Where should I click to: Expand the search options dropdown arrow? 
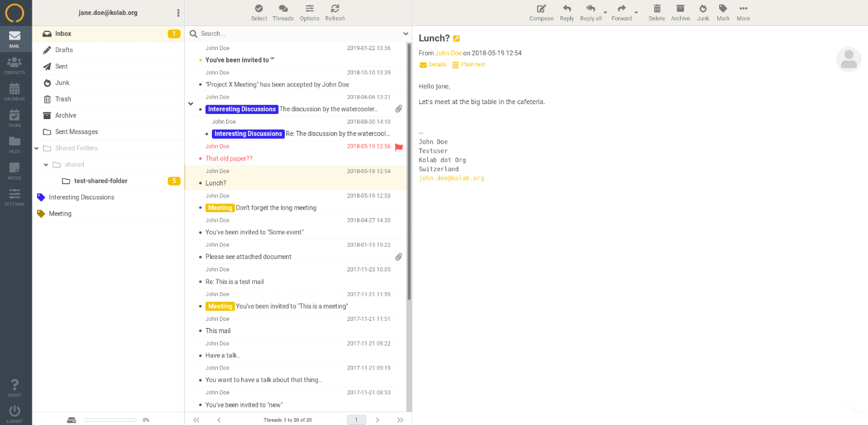[406, 34]
